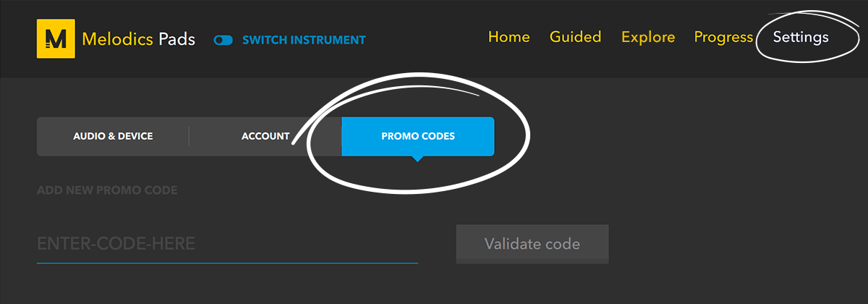Open Settings from the top navigation

(801, 38)
